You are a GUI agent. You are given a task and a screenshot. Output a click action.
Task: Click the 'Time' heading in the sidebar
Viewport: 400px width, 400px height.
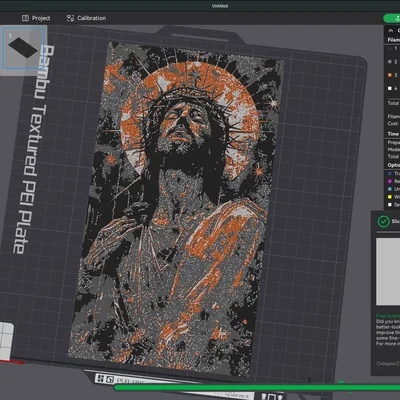click(x=393, y=134)
